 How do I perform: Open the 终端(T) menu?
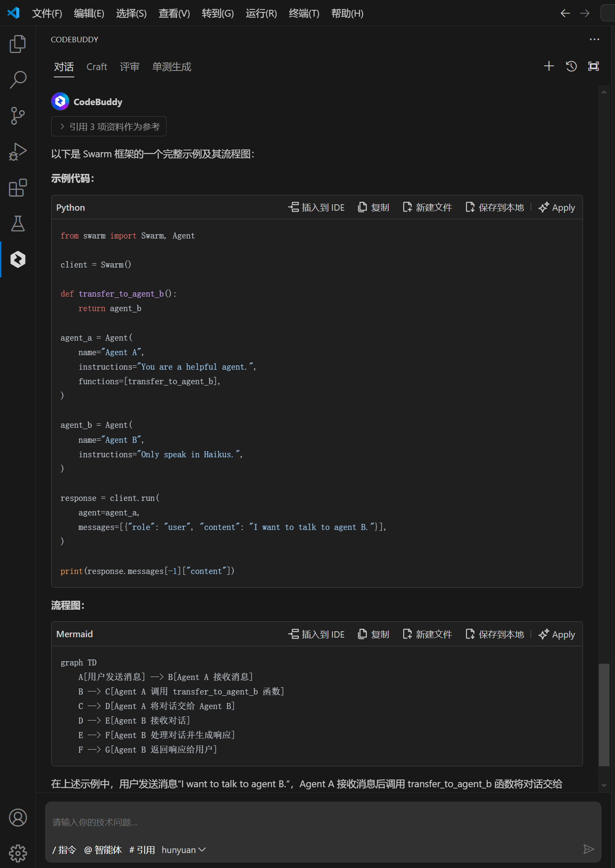tap(304, 14)
